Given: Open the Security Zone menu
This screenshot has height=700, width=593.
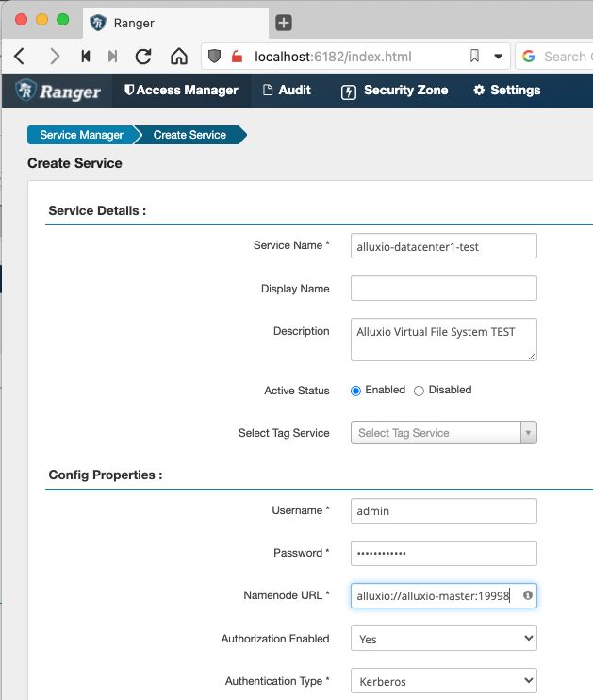Looking at the screenshot, I should click(x=394, y=91).
